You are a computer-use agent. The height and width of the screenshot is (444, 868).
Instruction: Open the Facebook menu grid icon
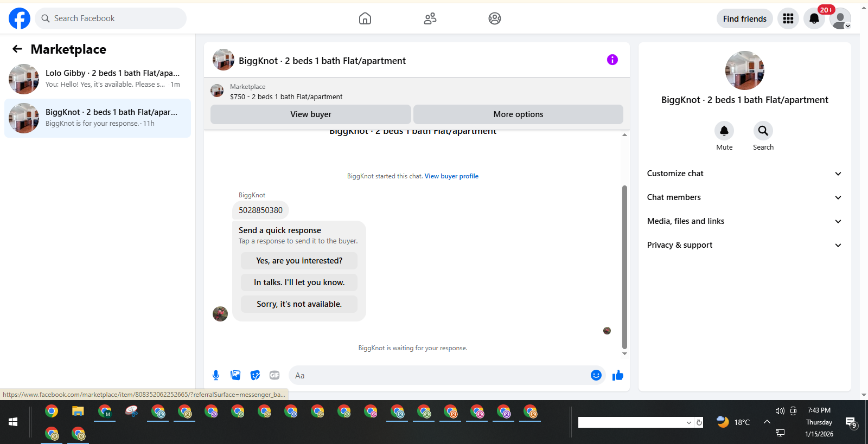(788, 18)
